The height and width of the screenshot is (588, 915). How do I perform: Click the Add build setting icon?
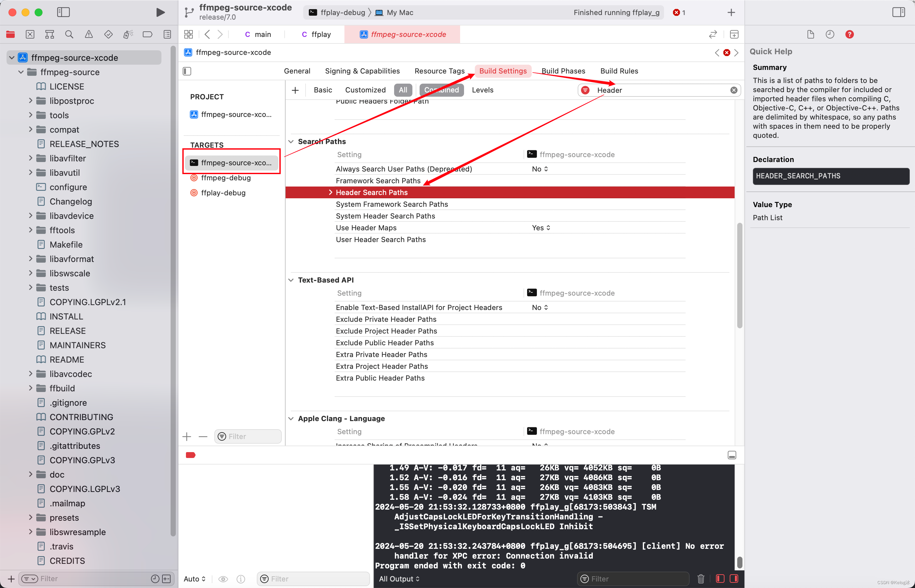pyautogui.click(x=295, y=89)
